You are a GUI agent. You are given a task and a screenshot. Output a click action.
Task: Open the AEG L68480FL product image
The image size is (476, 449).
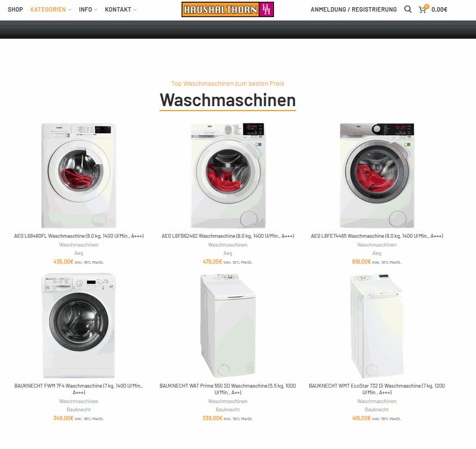coord(79,176)
